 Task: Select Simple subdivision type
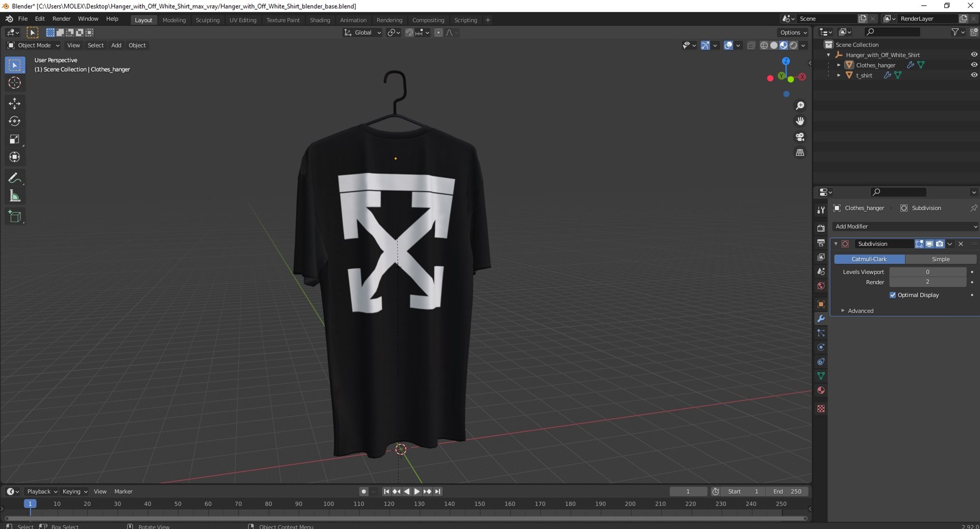point(941,259)
